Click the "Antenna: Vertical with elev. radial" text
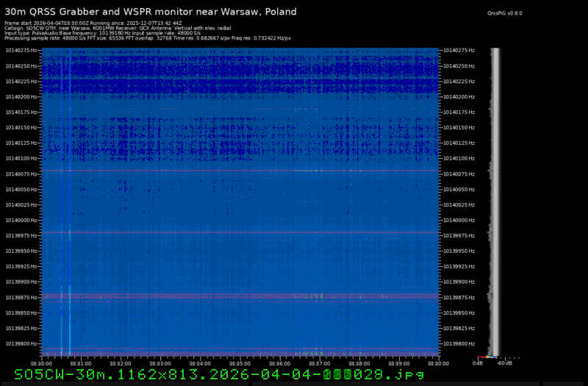The width and height of the screenshot is (588, 386). [190, 28]
